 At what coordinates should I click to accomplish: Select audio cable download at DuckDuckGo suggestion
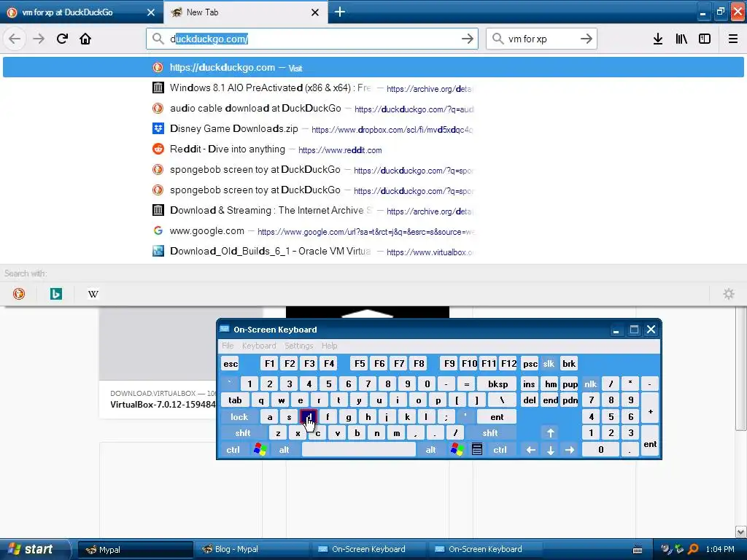pos(373,109)
